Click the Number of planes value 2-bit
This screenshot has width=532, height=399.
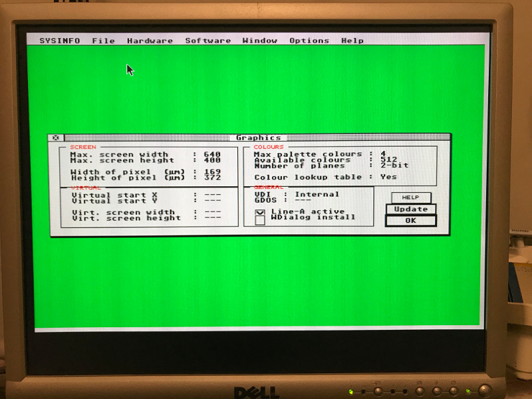394,166
